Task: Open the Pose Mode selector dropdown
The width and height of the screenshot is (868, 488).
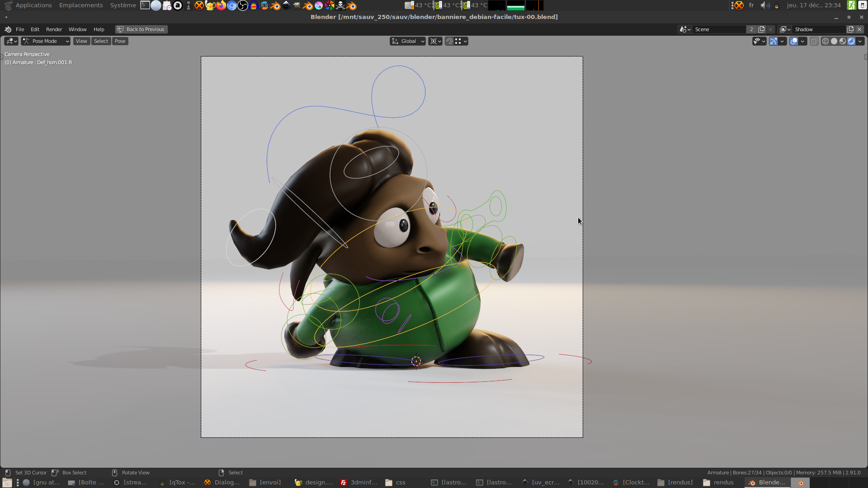Action: 46,41
